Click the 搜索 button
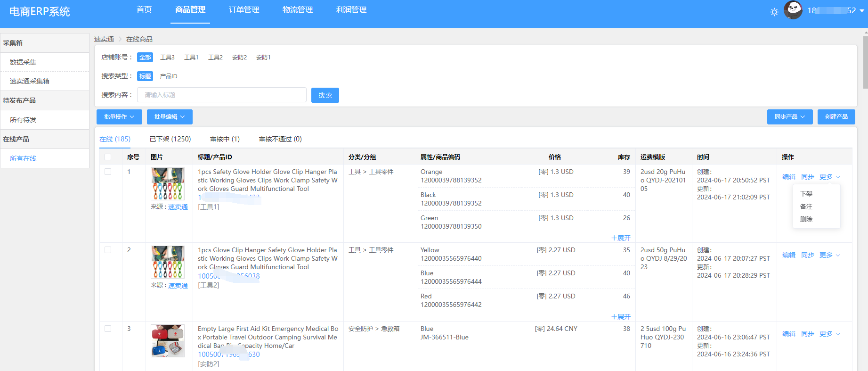This screenshot has width=868, height=371. pos(325,95)
